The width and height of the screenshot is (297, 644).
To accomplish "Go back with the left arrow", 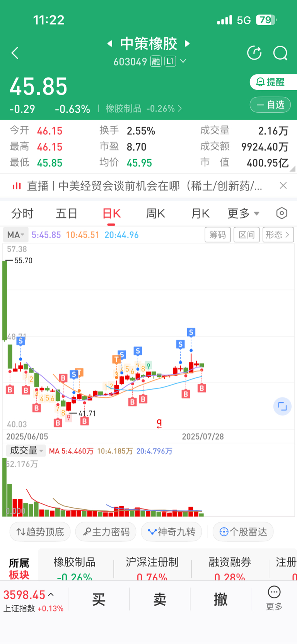I will pos(15,53).
